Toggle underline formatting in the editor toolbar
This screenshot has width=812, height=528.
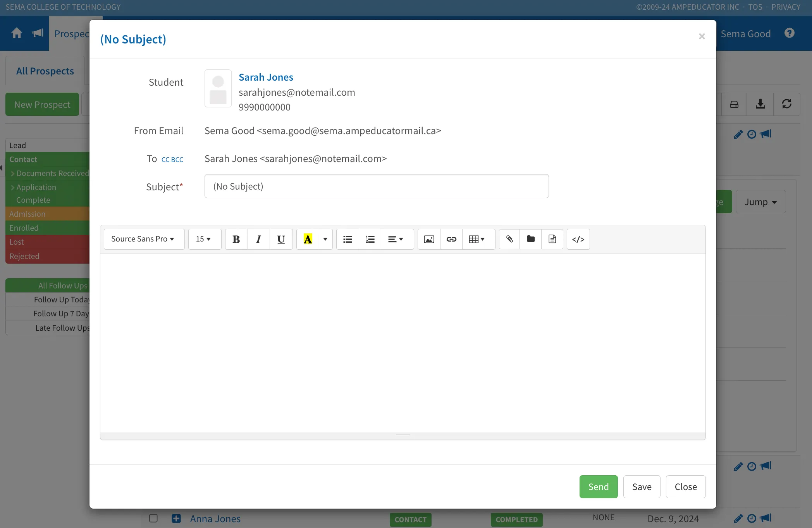(281, 239)
